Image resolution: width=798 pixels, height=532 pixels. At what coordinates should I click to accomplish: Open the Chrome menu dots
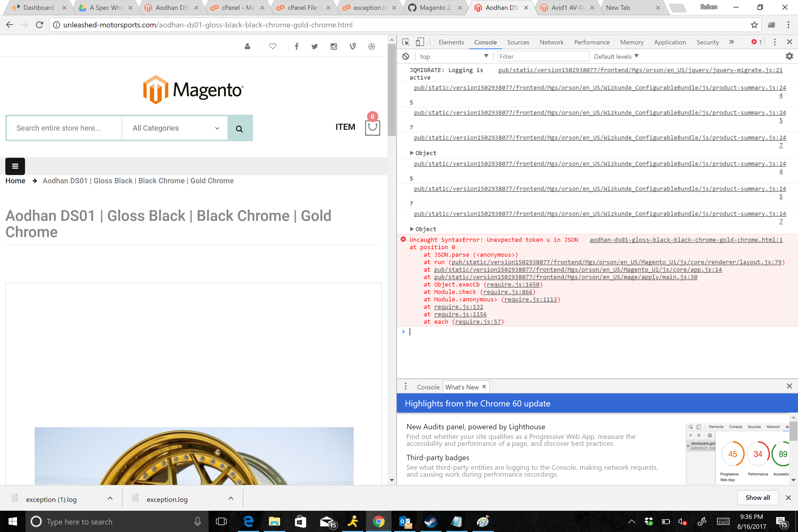pos(788,25)
